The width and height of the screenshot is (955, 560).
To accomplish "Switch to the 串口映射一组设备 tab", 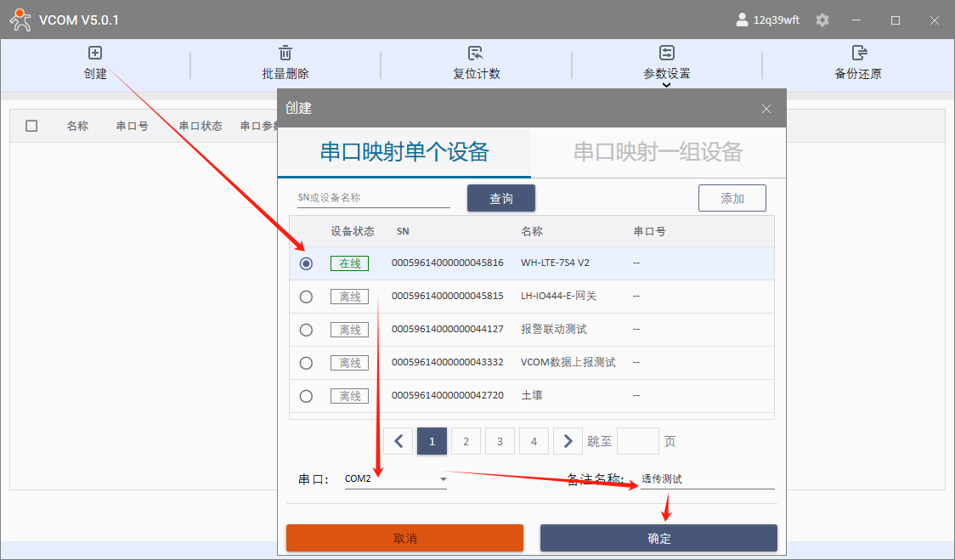I will 658,152.
